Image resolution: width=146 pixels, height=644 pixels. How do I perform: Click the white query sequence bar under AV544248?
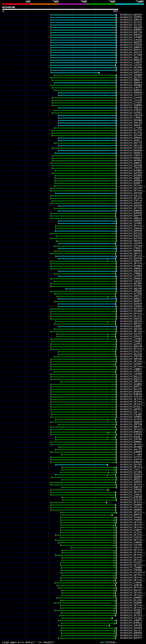60,10
